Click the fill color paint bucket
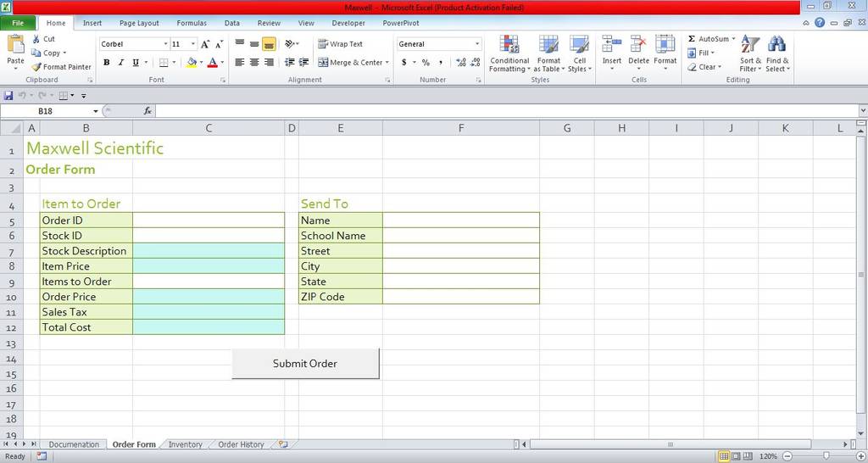The image size is (868, 463). click(x=192, y=63)
